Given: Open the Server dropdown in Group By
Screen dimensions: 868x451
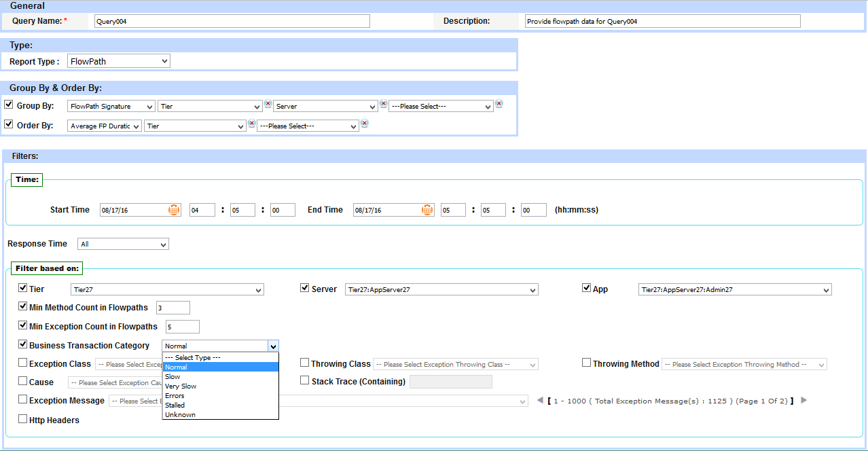Looking at the screenshot, I should point(325,107).
